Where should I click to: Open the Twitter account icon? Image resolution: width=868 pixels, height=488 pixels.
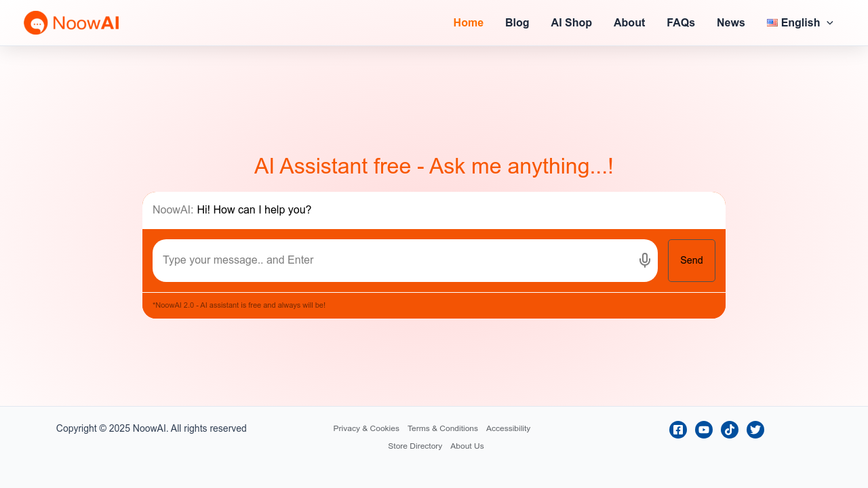coord(755,429)
